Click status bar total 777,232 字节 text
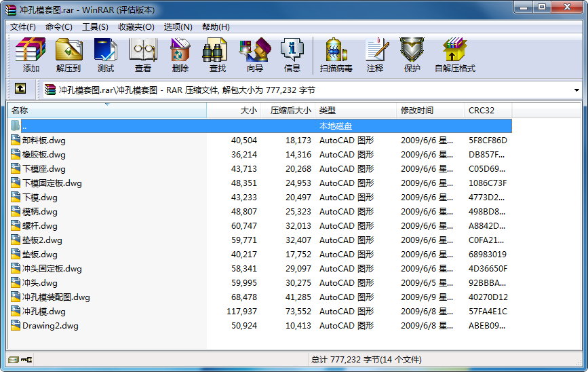This screenshot has height=372, width=588. pos(366,360)
